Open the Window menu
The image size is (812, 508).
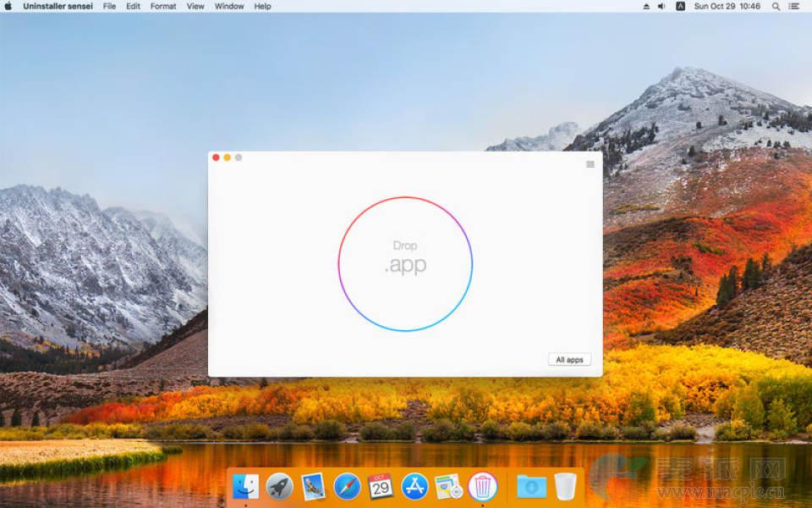click(x=229, y=6)
